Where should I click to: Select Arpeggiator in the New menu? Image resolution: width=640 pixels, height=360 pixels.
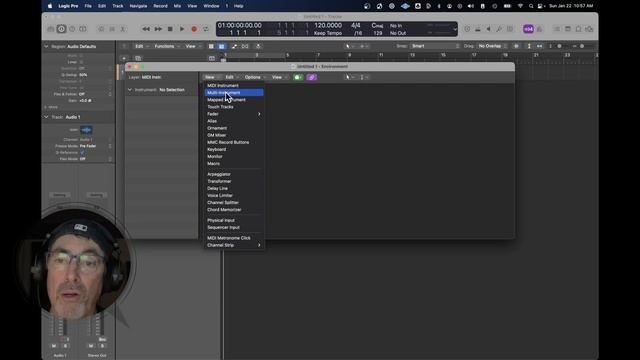click(x=234, y=174)
